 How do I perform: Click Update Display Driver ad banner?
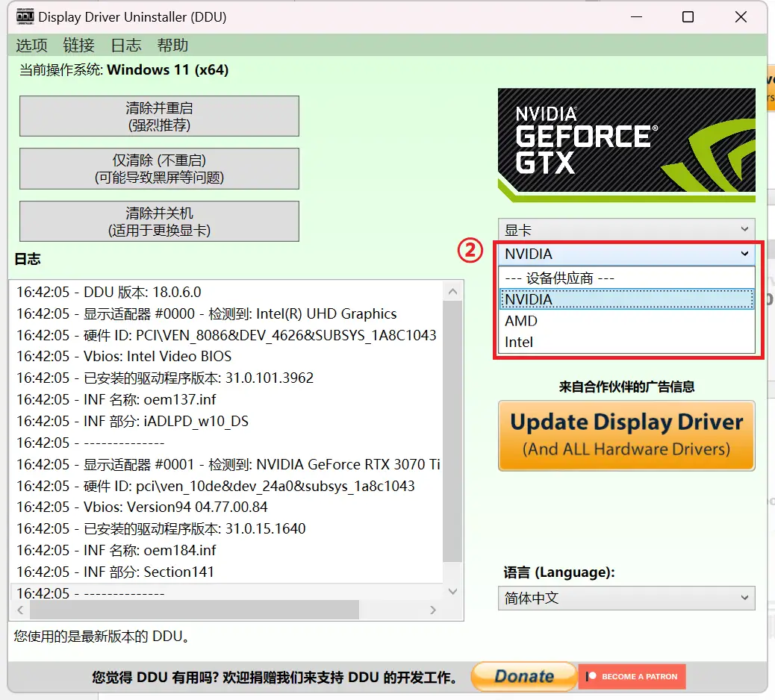pyautogui.click(x=626, y=436)
